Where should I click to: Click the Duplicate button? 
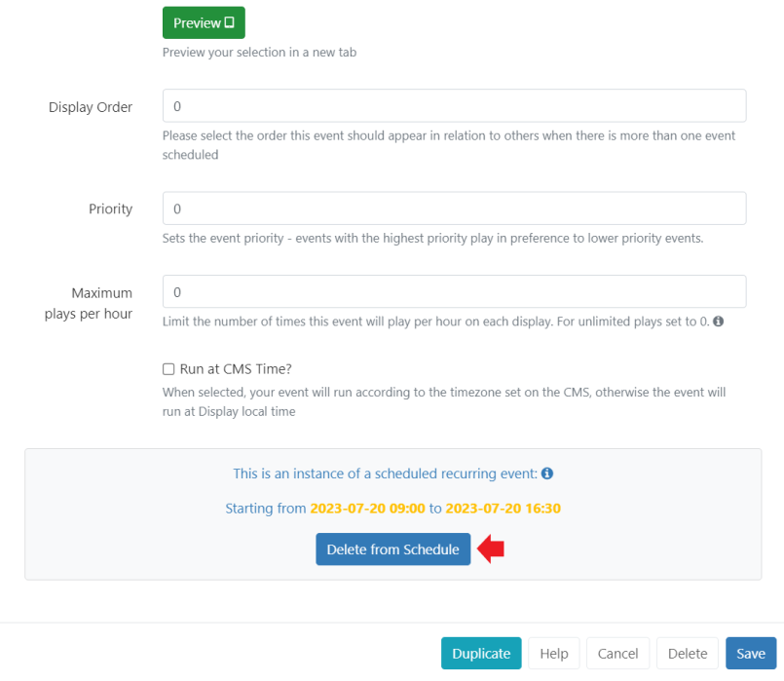point(481,654)
